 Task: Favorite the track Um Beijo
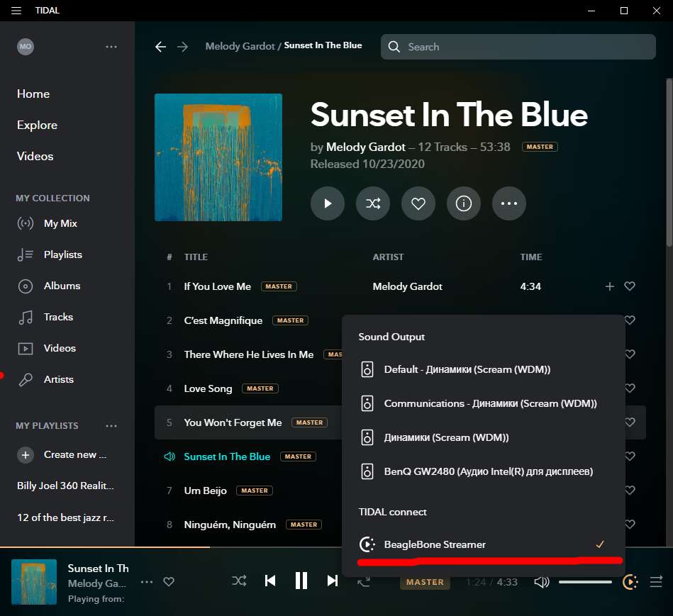tap(630, 490)
